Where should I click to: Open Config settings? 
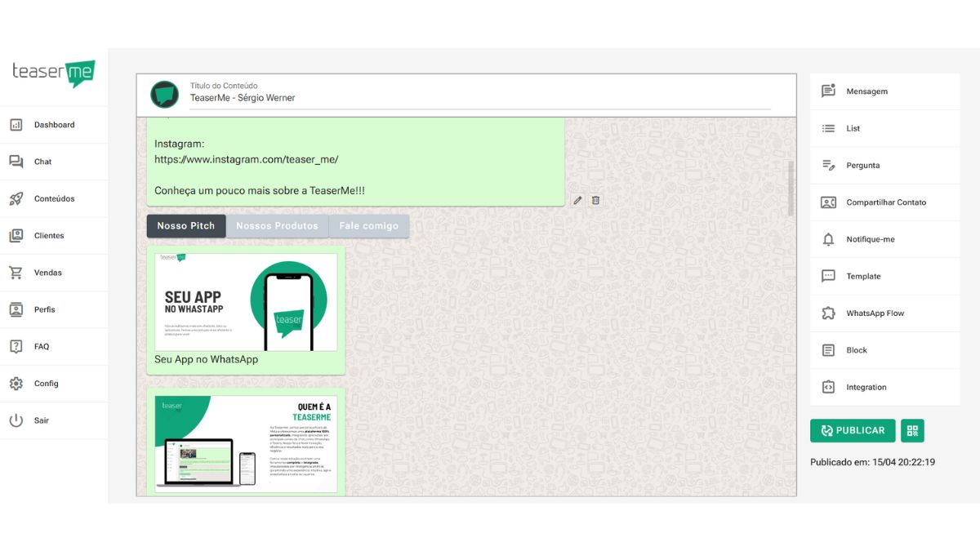point(54,384)
